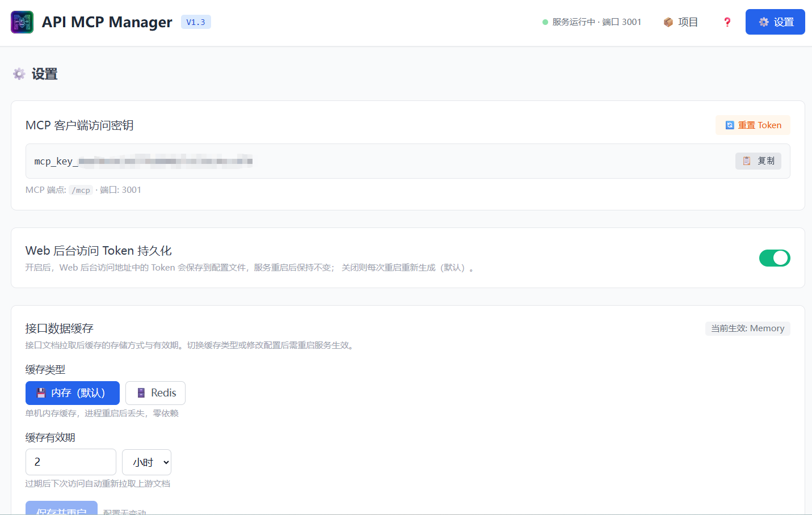The width and height of the screenshot is (812, 515).
Task: Click the 缓存有效期 label
Action: 51,437
